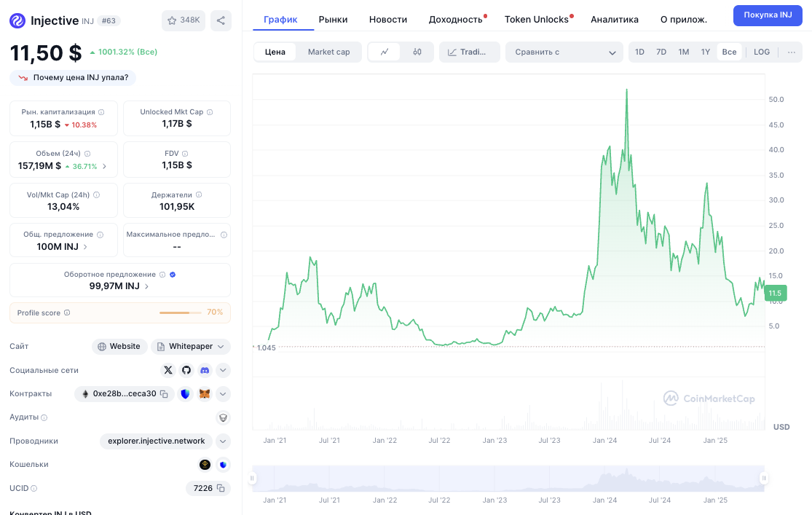Select Все chart range

pyautogui.click(x=729, y=52)
